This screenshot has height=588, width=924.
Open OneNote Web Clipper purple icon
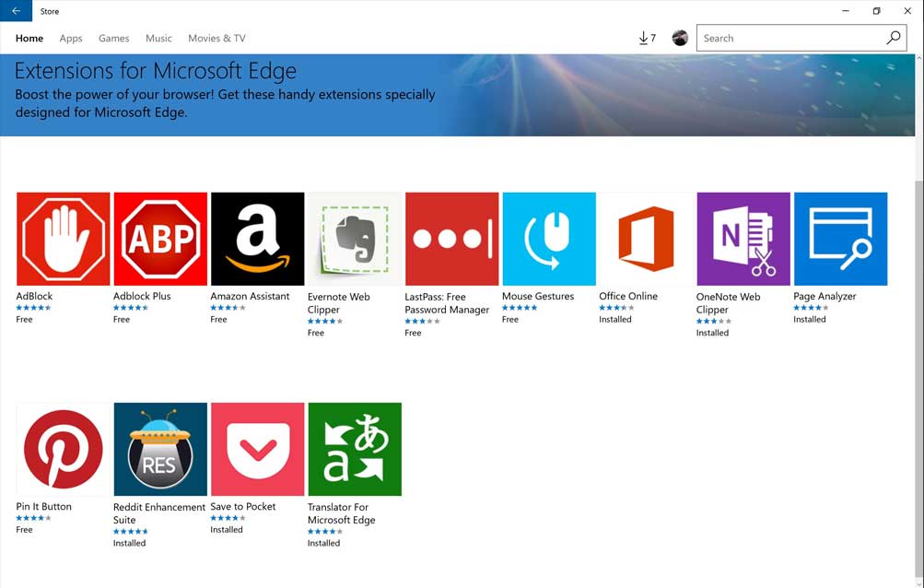pyautogui.click(x=743, y=239)
